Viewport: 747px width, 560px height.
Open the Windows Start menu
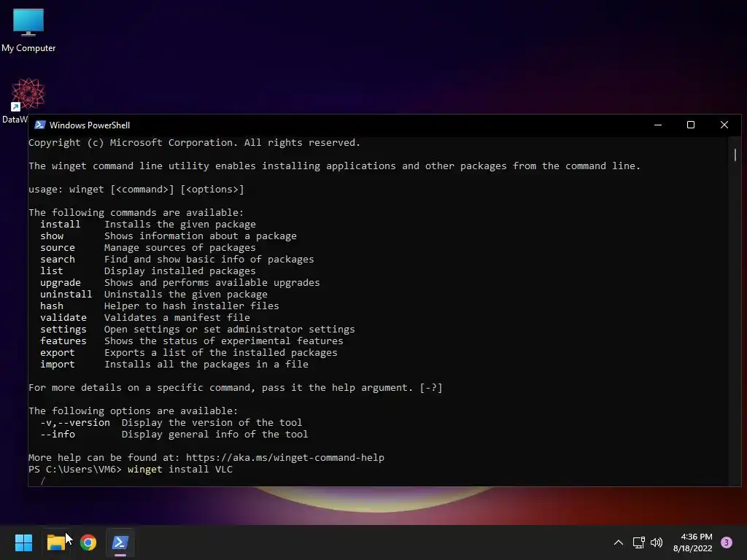click(x=23, y=542)
